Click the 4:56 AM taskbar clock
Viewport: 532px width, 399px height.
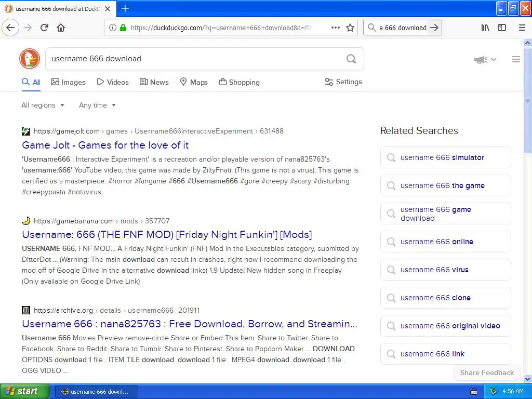pos(513,391)
